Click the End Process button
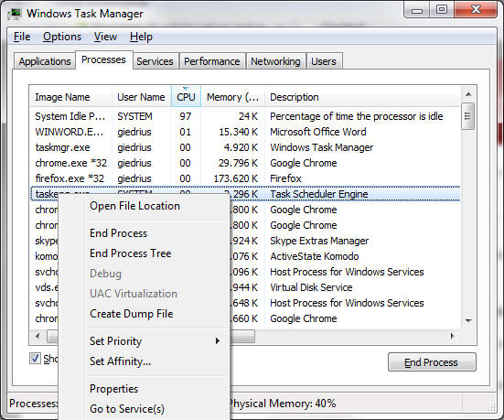 click(x=432, y=362)
